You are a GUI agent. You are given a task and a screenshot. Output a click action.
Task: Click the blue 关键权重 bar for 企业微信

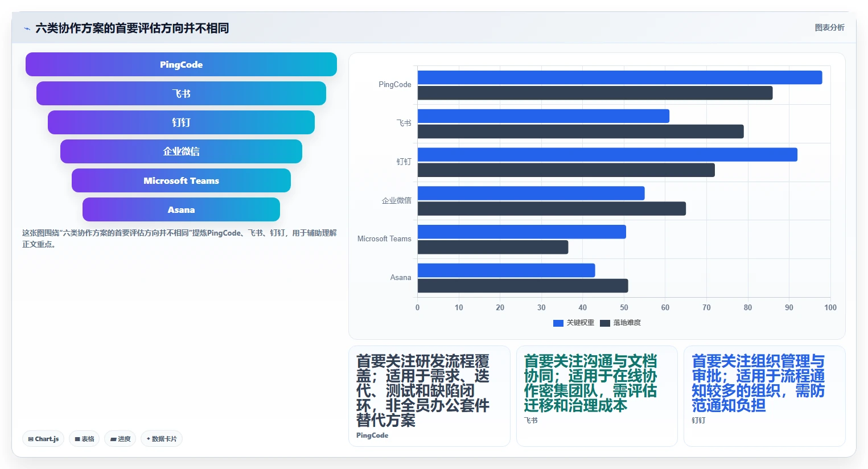531,193
